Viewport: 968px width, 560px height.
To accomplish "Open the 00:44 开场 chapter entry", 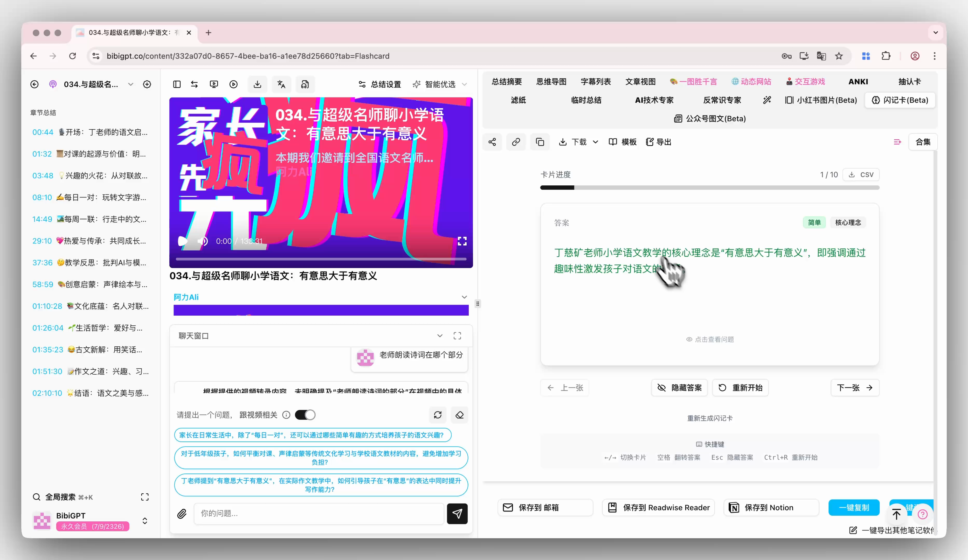I will [x=90, y=132].
